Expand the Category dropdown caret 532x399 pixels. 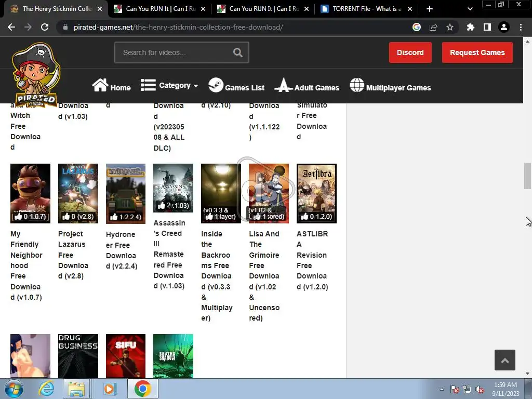tap(196, 86)
